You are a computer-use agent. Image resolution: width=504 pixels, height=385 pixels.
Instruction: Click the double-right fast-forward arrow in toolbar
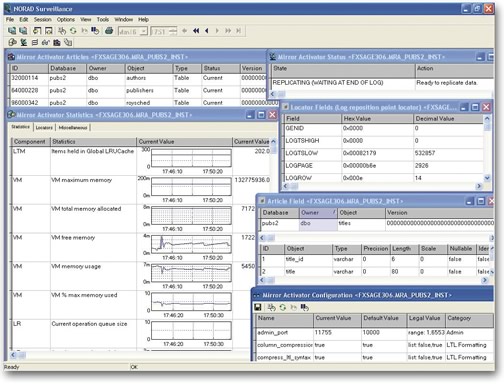[228, 31]
